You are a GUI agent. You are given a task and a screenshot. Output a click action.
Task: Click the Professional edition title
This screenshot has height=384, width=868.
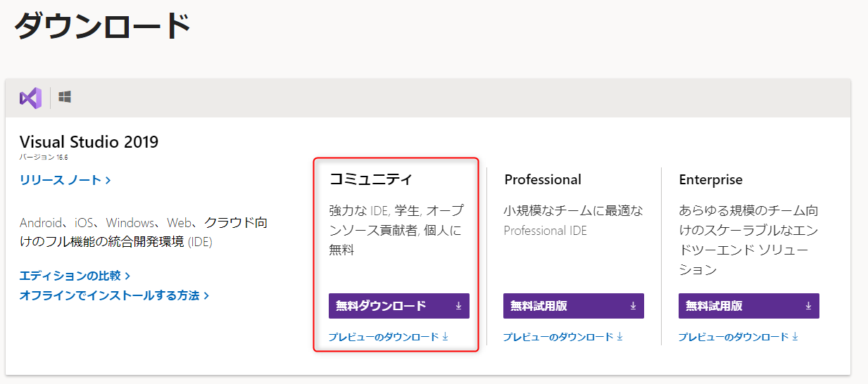[x=543, y=179]
